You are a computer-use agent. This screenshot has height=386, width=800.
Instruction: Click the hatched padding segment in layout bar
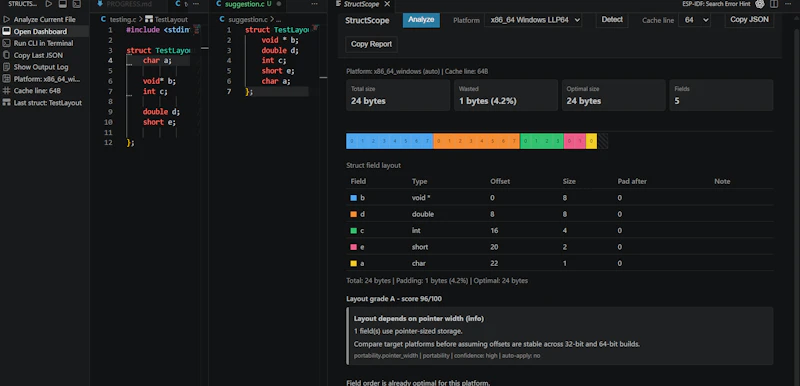point(603,141)
